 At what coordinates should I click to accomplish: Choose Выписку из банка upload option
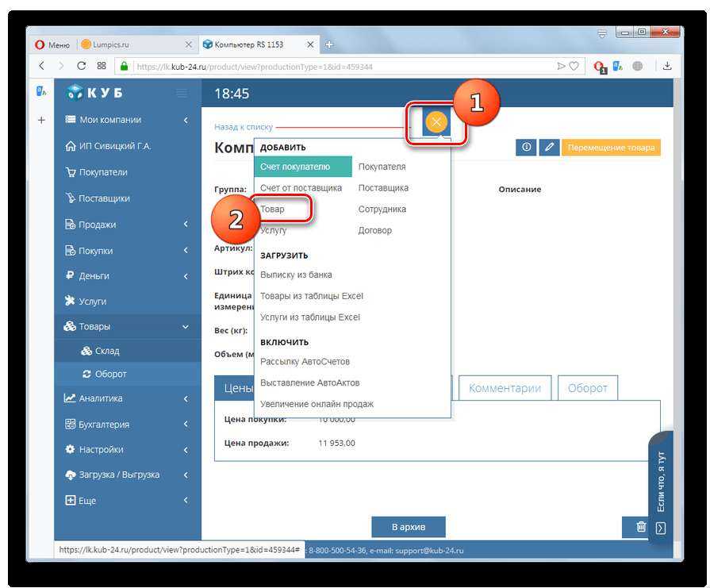point(296,275)
